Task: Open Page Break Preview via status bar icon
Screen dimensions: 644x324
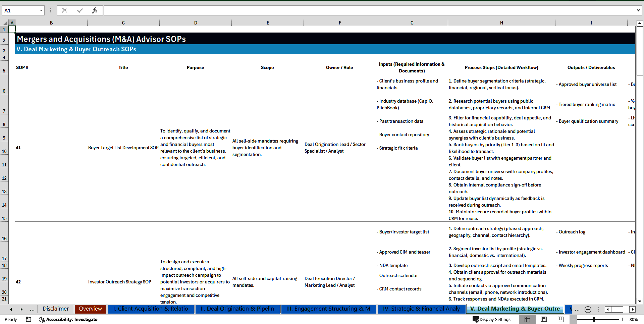Action: point(560,319)
